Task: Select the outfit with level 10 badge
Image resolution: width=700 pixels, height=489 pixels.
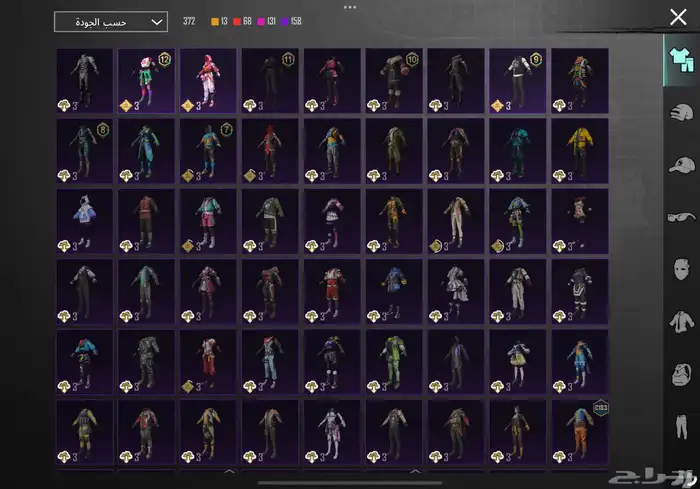Action: pos(394,81)
